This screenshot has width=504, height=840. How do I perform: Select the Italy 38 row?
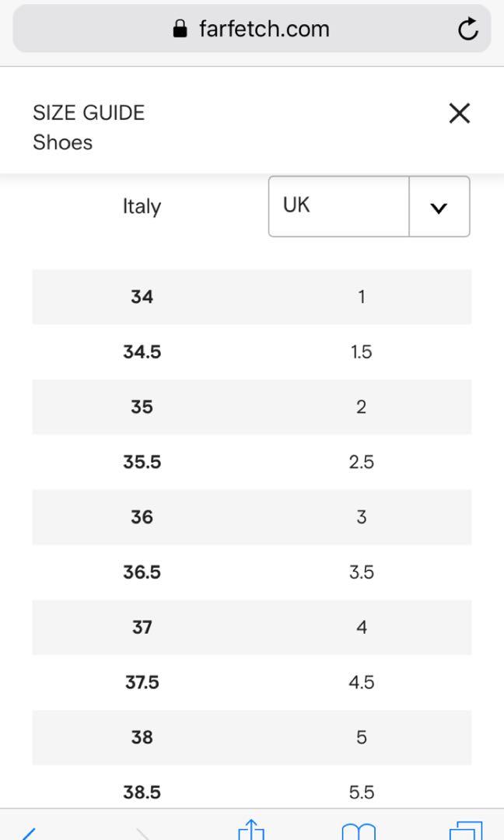(252, 737)
